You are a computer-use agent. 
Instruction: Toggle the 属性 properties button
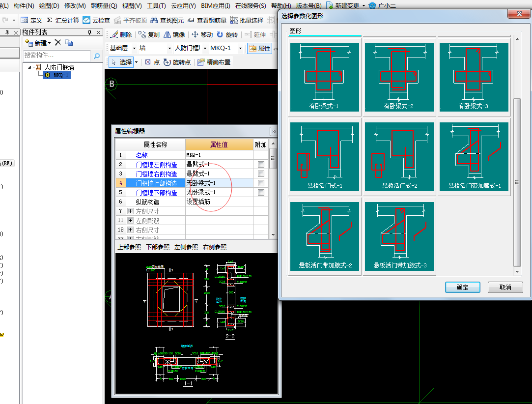[x=260, y=49]
